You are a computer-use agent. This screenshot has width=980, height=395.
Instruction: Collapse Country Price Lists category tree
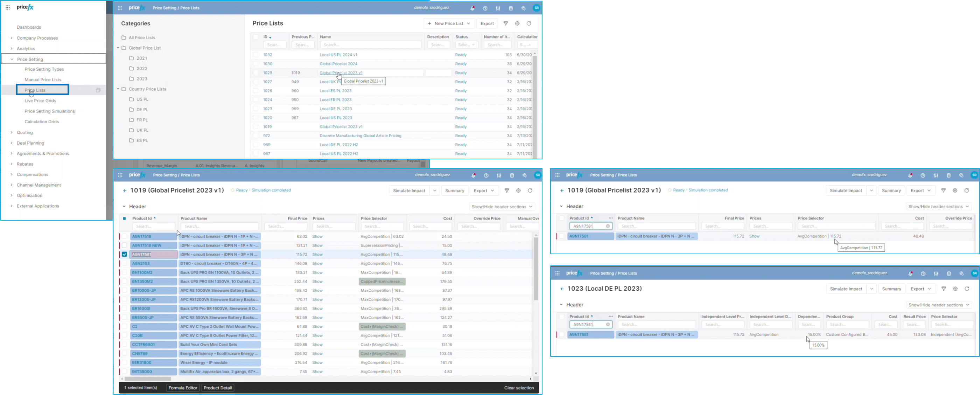coord(118,89)
